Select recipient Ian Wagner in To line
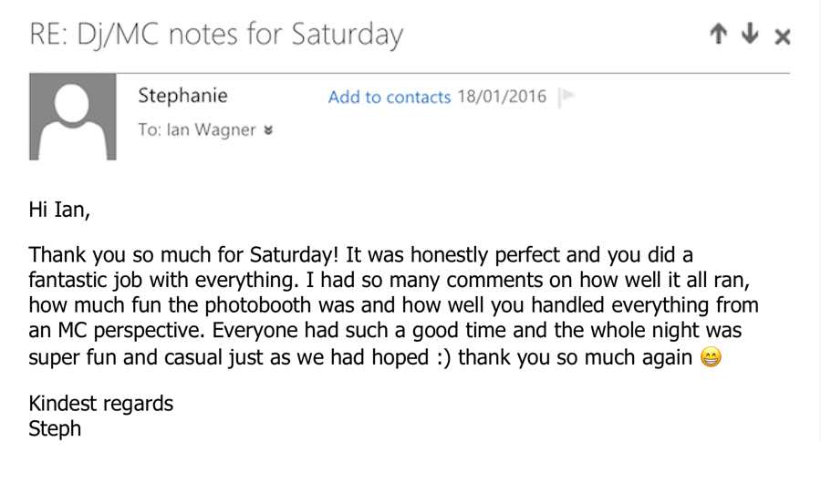 point(211,130)
